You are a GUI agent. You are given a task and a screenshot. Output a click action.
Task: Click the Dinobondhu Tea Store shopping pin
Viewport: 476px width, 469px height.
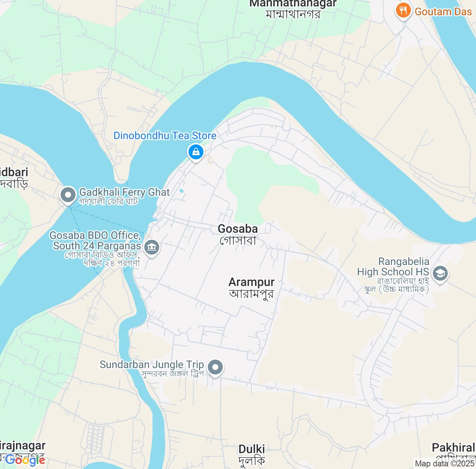click(196, 153)
